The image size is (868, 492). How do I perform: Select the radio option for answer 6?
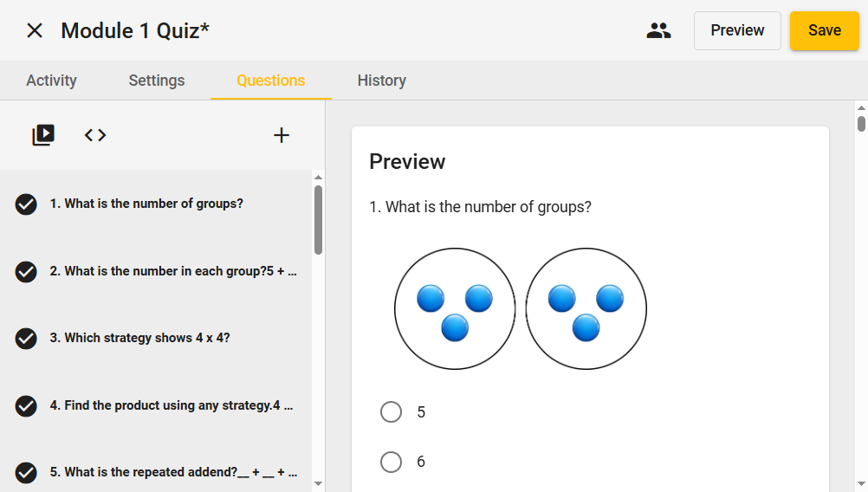[x=391, y=462]
